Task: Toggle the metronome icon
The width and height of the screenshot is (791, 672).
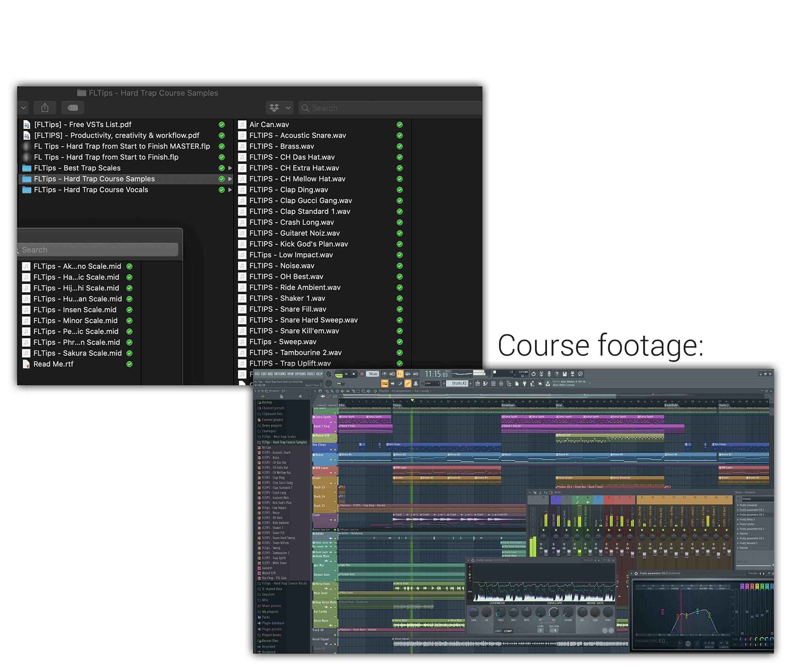Action: pos(384,374)
